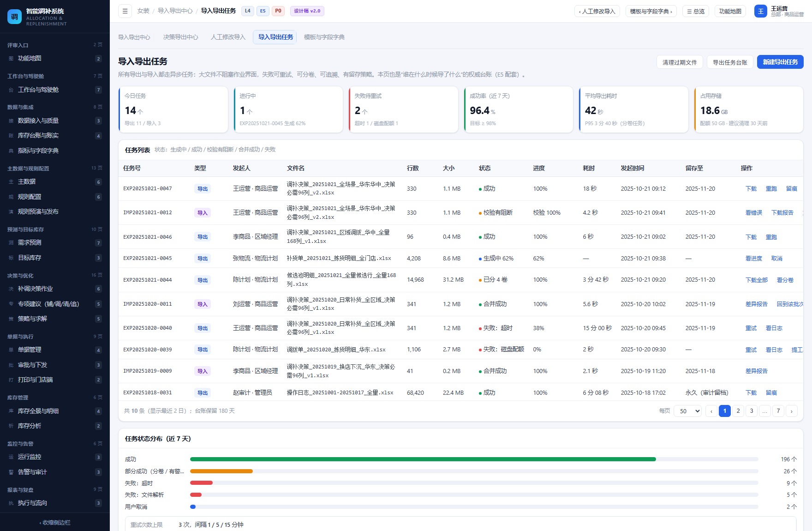Screen dimensions: 812x531
Task: Click 看日志 for EXP20251020-0039
Action: click(774, 350)
